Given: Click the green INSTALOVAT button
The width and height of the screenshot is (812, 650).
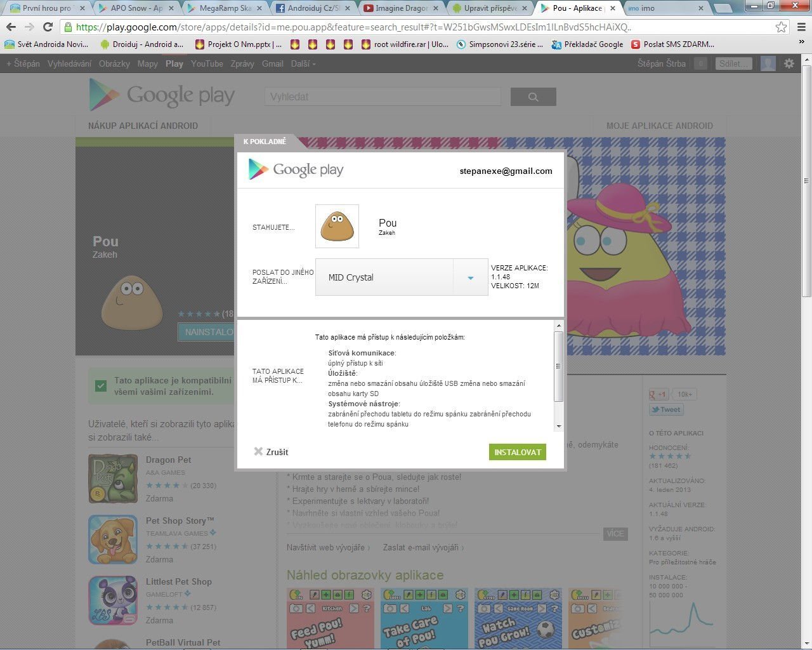Looking at the screenshot, I should pos(518,452).
